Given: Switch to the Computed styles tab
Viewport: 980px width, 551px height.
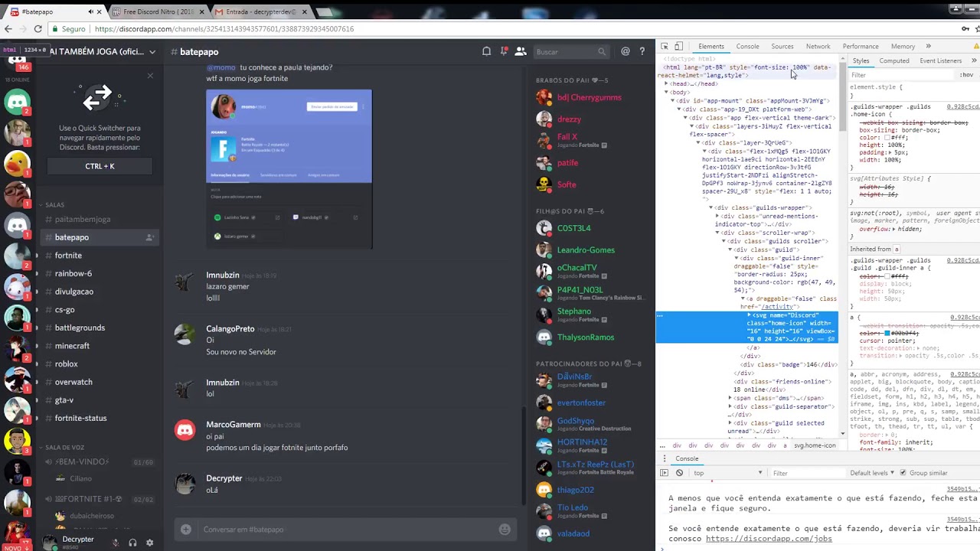Looking at the screenshot, I should (894, 60).
